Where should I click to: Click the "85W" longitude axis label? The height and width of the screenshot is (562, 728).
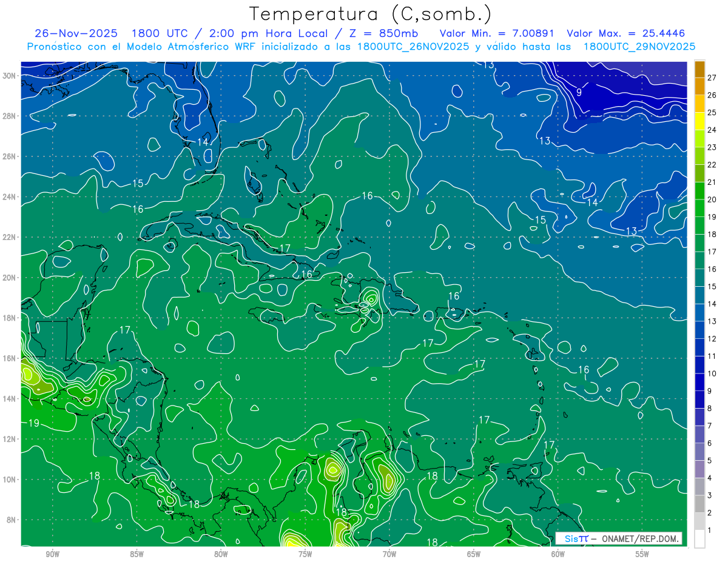[136, 555]
